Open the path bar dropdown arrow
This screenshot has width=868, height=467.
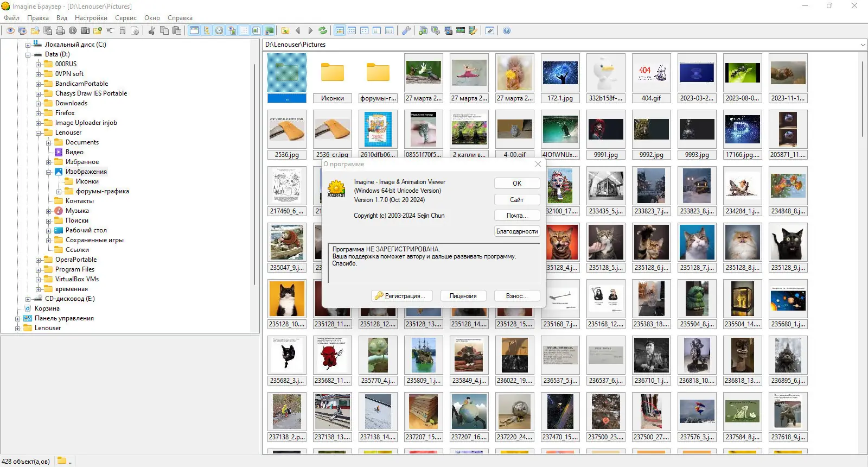(x=863, y=45)
